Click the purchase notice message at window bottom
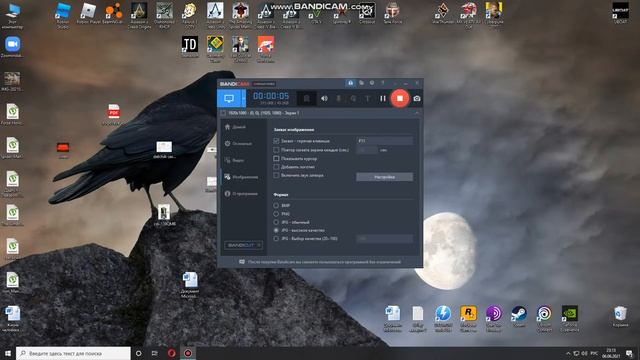This screenshot has width=640, height=360. coord(320,262)
